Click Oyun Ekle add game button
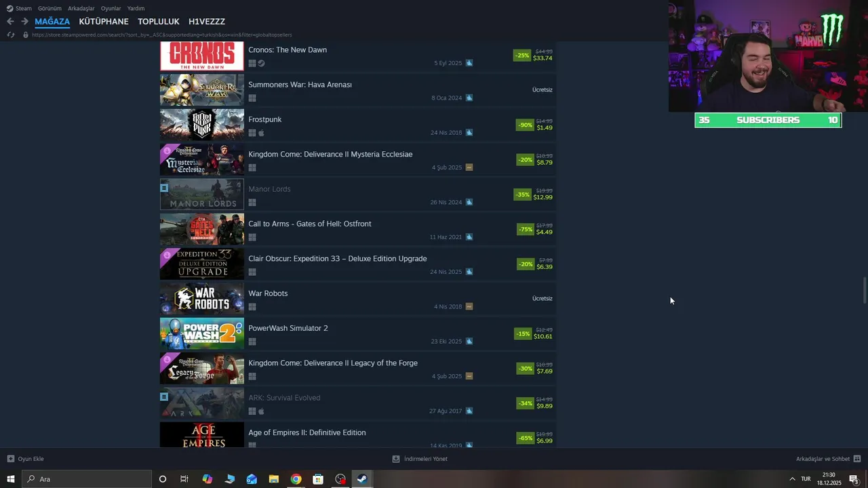Image resolution: width=868 pixels, height=488 pixels. point(25,459)
